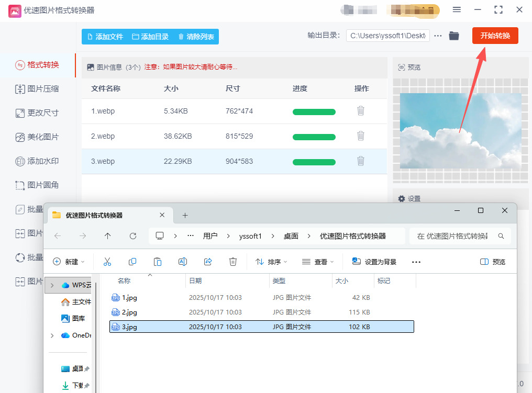Refresh the Explorer folder view
The width and height of the screenshot is (532, 393).
click(133, 236)
